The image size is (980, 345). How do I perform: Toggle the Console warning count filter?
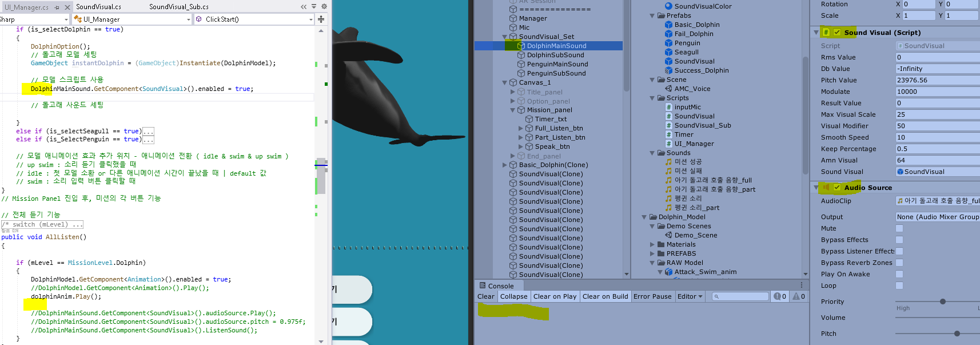tap(799, 296)
